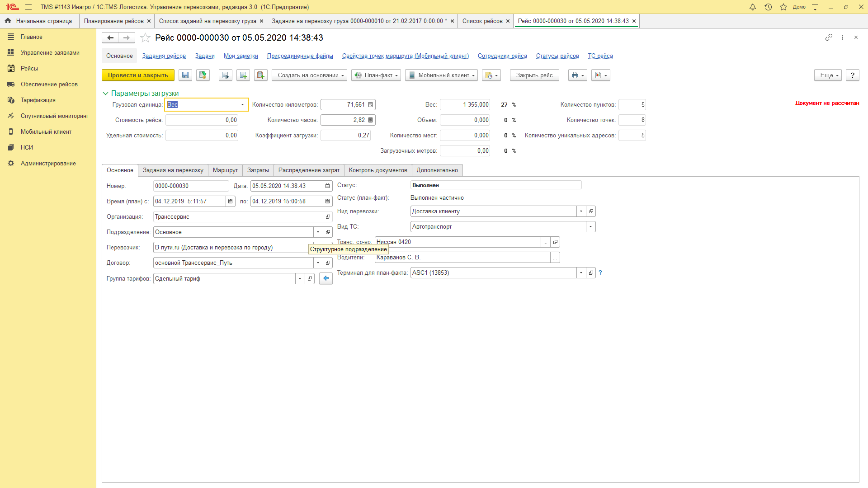Open the calendar picker for Дата field
The height and width of the screenshot is (488, 868).
point(328,186)
